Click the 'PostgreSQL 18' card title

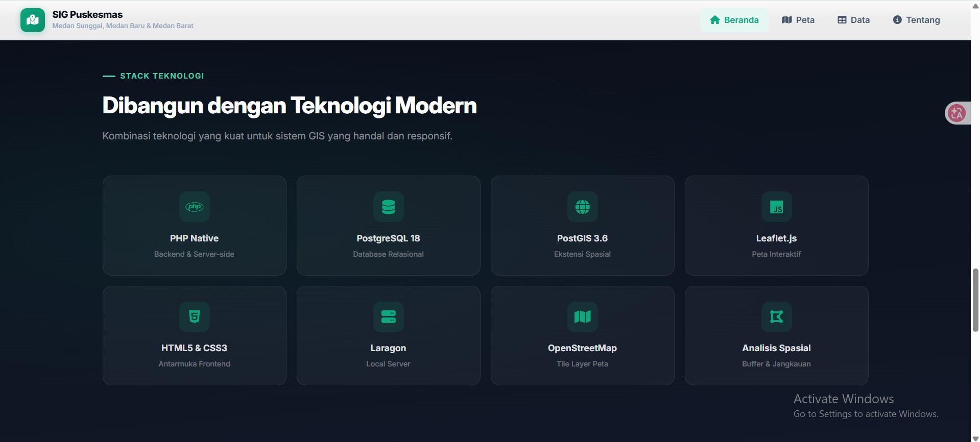click(388, 238)
